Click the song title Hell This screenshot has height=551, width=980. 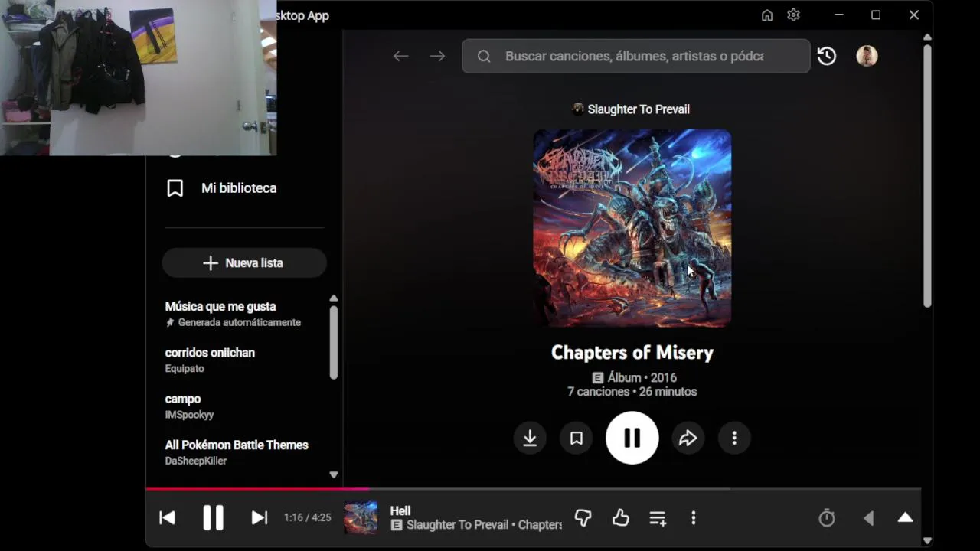coord(400,511)
